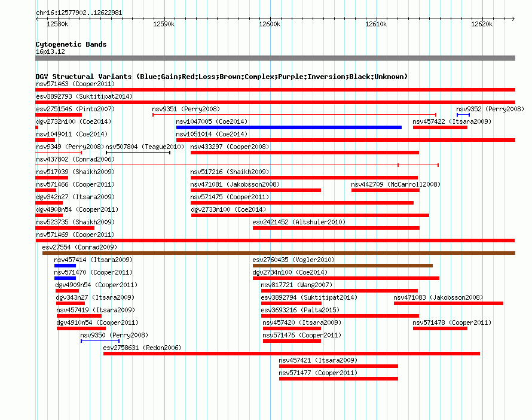The width and height of the screenshot is (532, 420).
Task: Click the esv3892793 (Suktitipat2014) label
Action: (84, 96)
